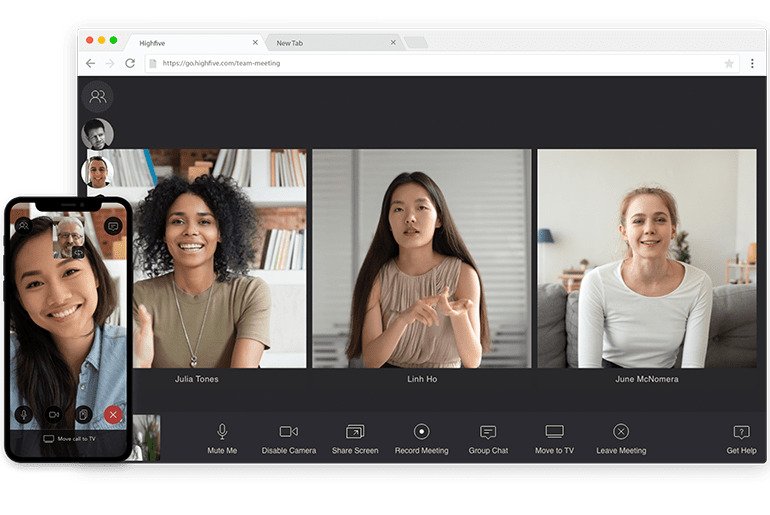Click Julia Tones name label
770x515 pixels.
pos(196,379)
